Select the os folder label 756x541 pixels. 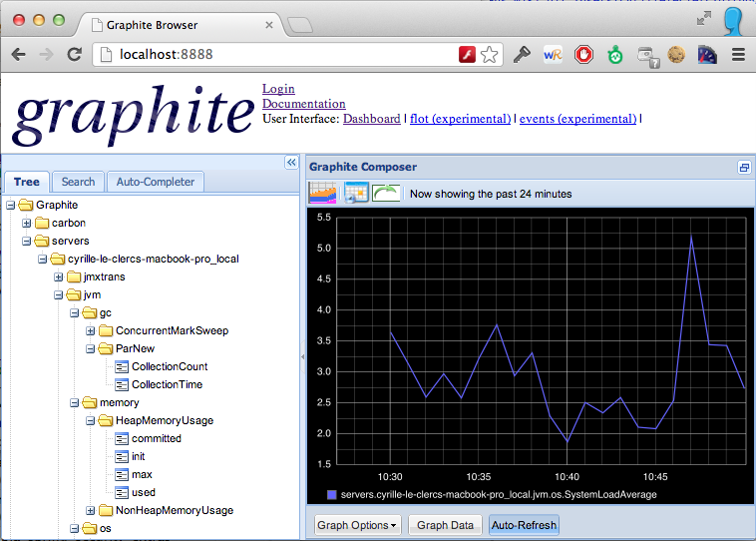(105, 528)
